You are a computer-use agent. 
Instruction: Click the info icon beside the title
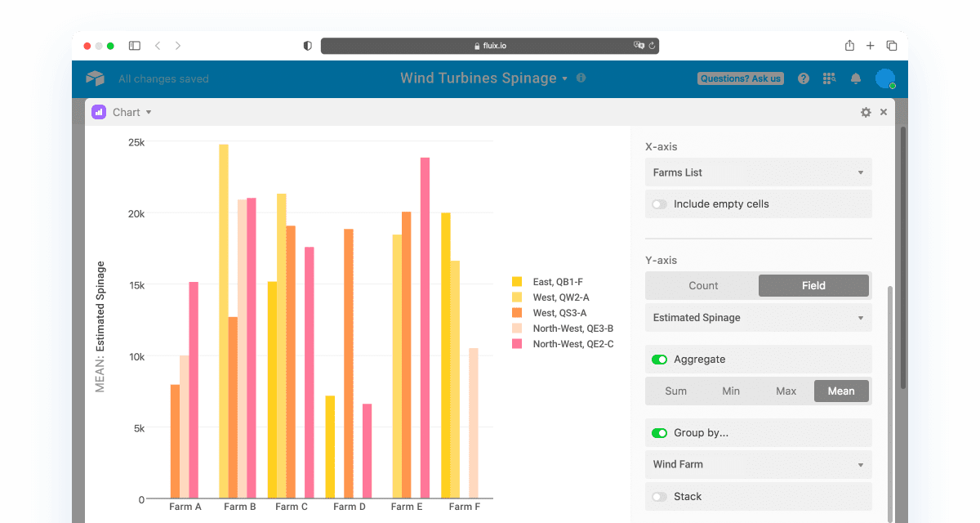pos(581,78)
